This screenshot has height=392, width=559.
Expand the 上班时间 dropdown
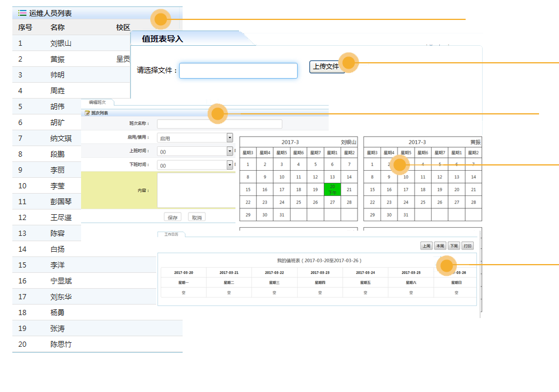pyautogui.click(x=230, y=151)
